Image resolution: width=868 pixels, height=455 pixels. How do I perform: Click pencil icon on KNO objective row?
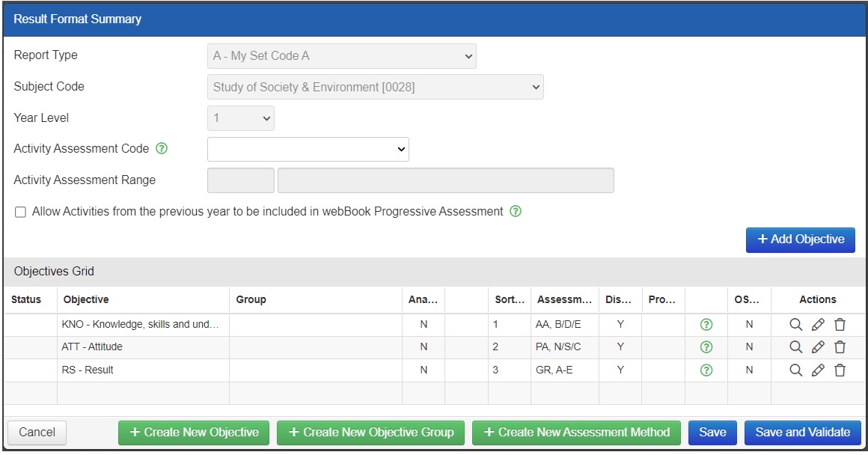818,325
